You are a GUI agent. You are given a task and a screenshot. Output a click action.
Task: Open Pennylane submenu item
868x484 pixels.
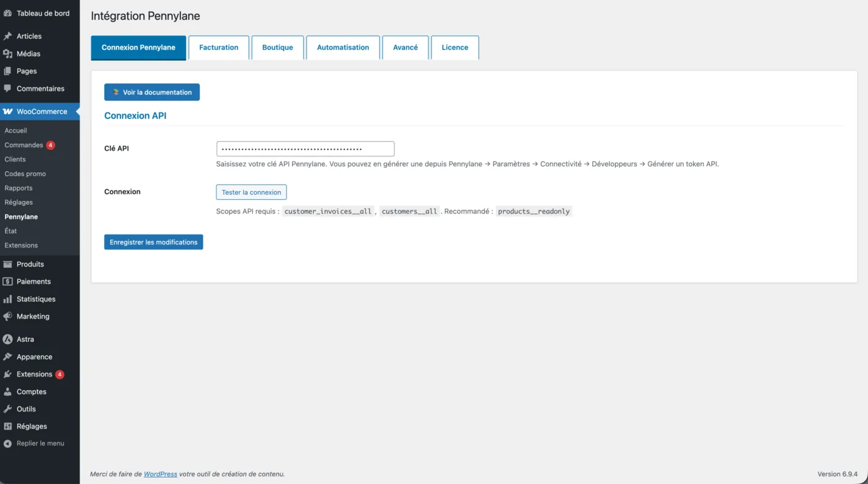[x=21, y=217]
